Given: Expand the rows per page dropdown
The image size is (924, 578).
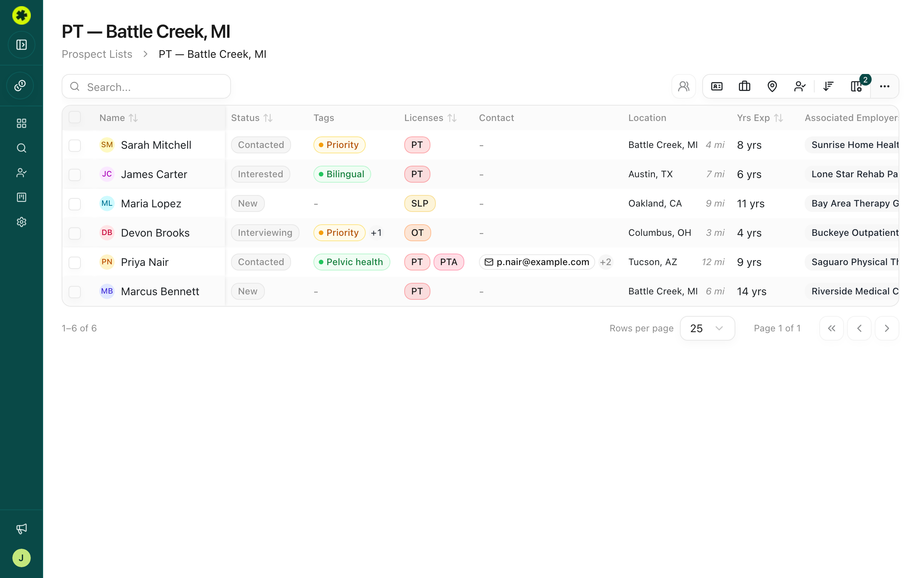Looking at the screenshot, I should click(707, 328).
